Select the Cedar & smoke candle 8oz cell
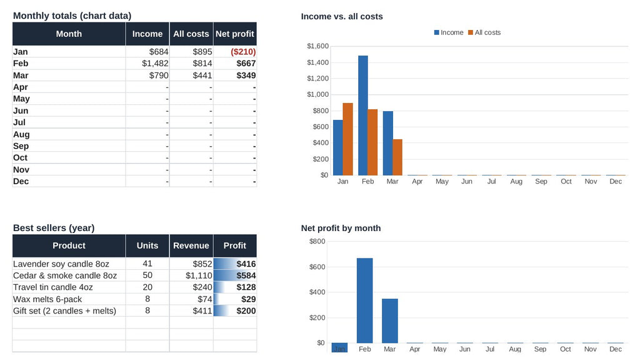The width and height of the screenshot is (640, 364). coord(69,275)
